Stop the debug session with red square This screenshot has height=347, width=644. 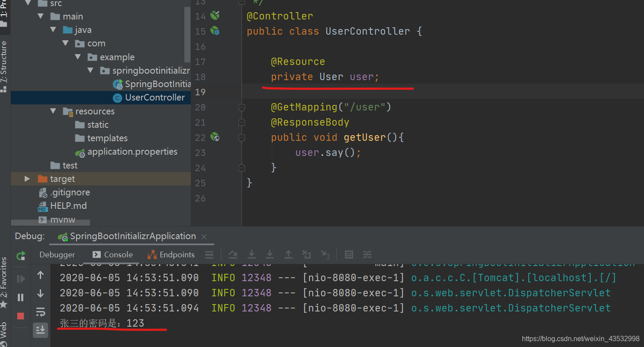(21, 316)
